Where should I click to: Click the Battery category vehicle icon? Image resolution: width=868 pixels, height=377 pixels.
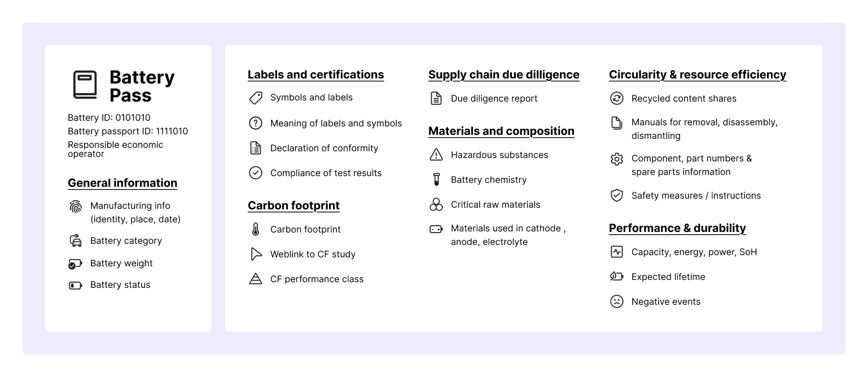coord(76,240)
